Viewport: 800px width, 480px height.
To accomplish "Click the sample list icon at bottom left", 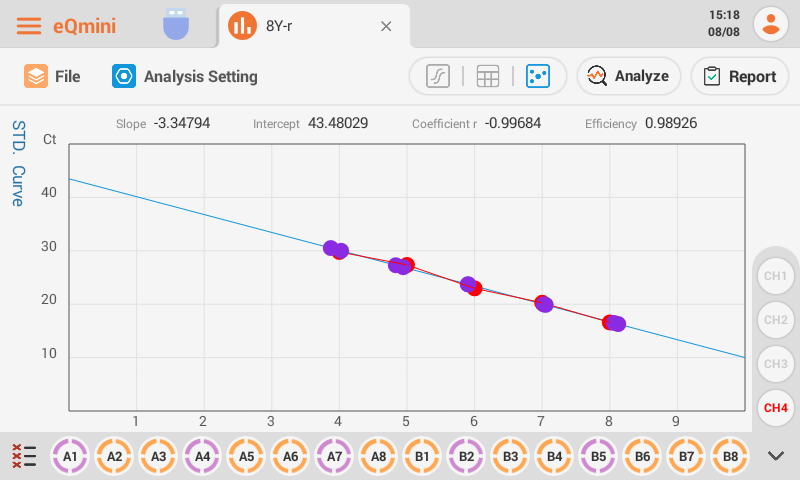I will (23, 456).
